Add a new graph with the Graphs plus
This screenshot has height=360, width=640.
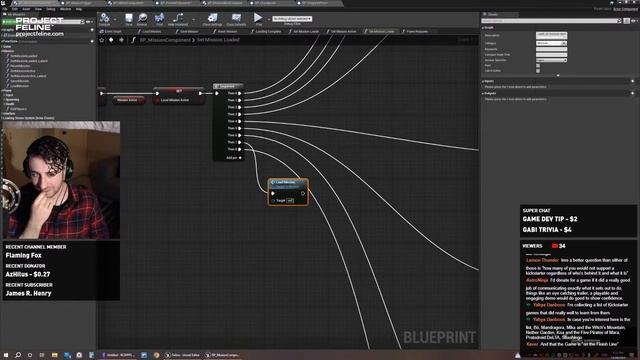(x=92, y=30)
